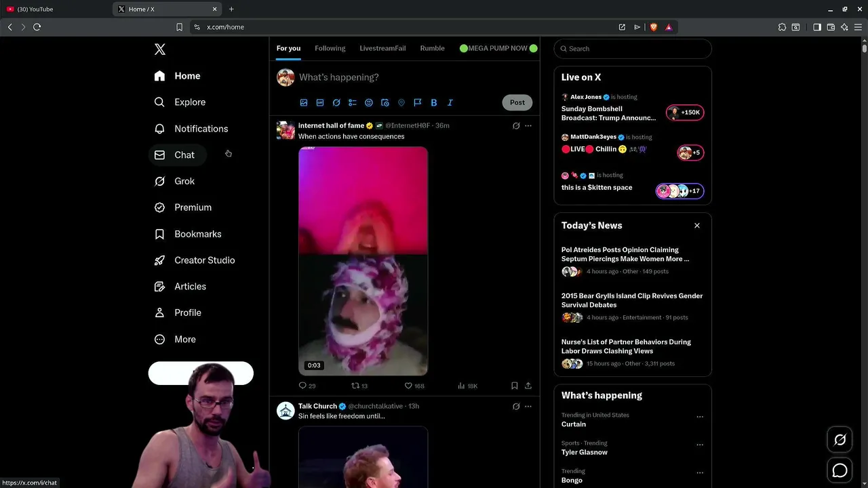Screen dimensions: 868x488
Task: Open options for Curtain trend
Action: coord(700,417)
